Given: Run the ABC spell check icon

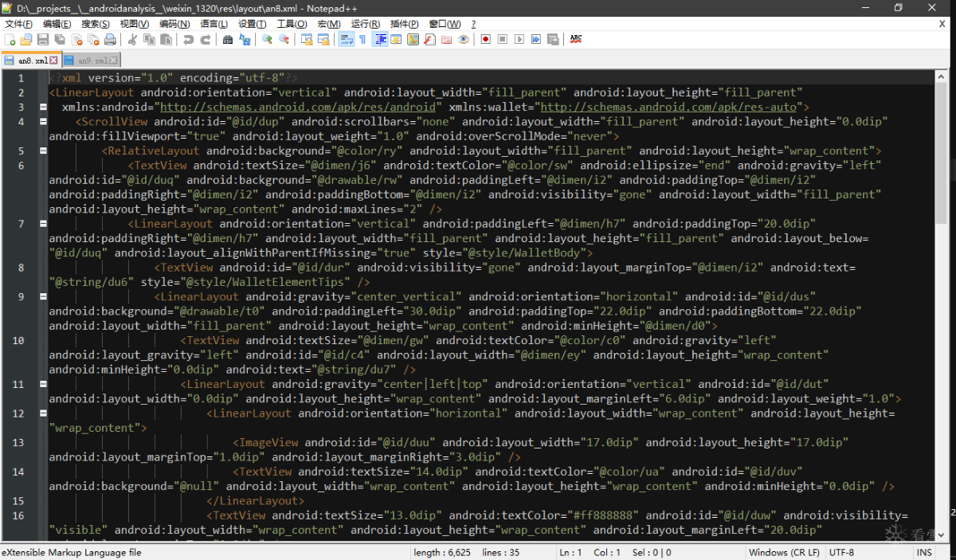Looking at the screenshot, I should point(575,39).
